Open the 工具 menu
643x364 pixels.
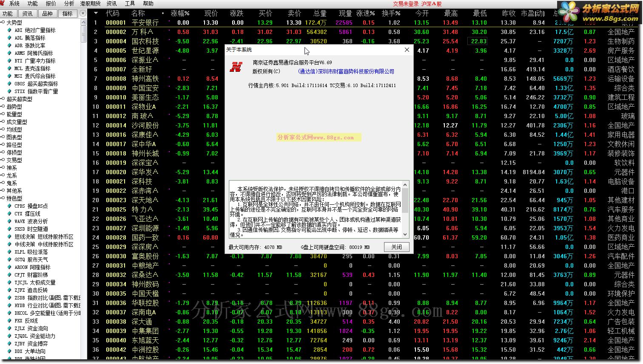point(130,3)
